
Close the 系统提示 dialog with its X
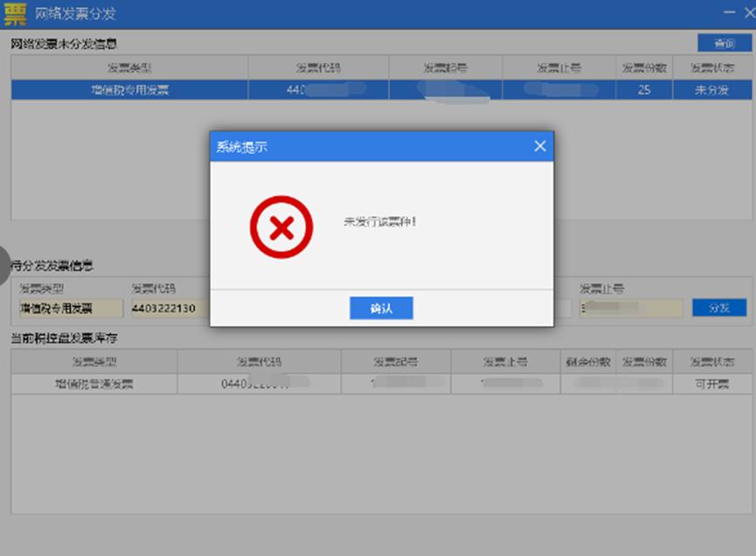point(539,146)
